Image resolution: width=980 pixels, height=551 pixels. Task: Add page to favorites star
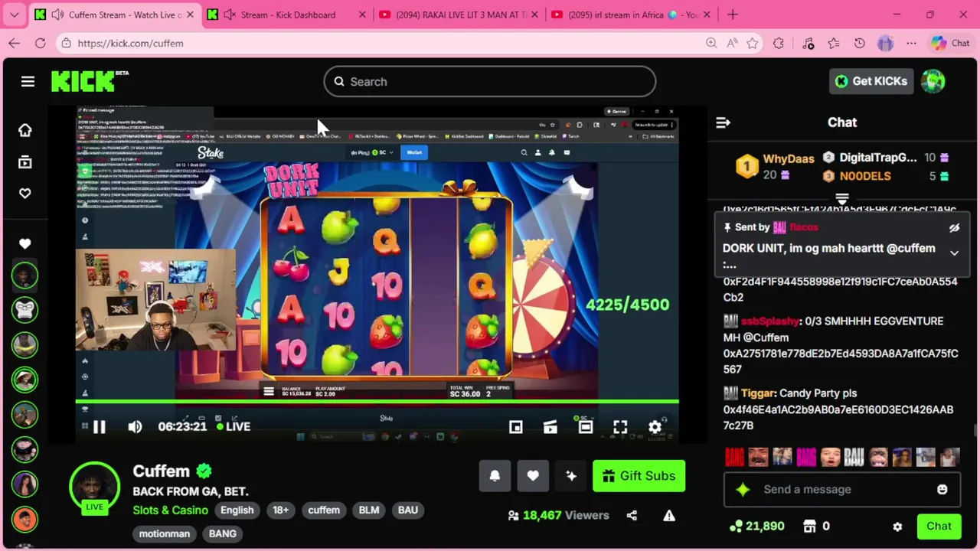click(753, 44)
